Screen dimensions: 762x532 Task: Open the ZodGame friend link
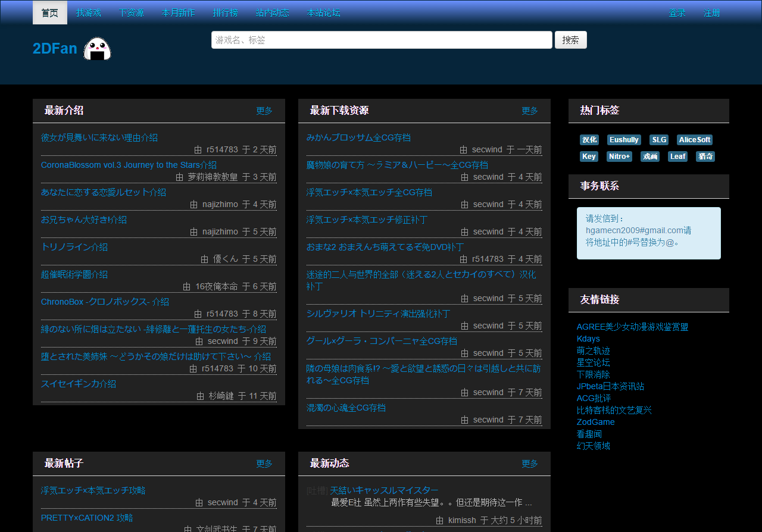tap(595, 422)
